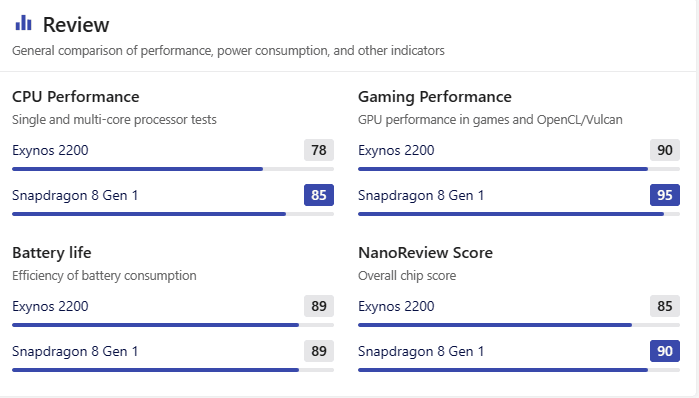Click the Exynos 2200 CPU progress bar
699x398 pixels.
point(173,169)
